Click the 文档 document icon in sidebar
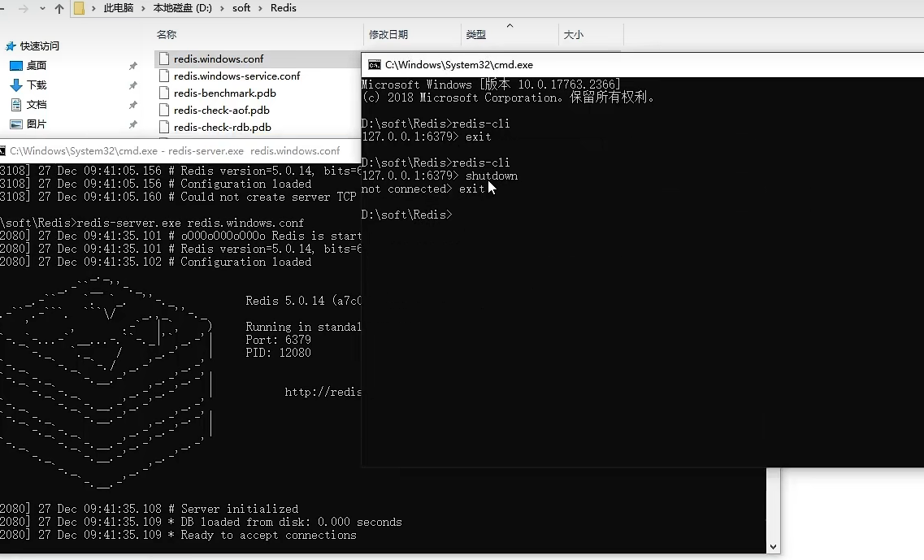 (x=16, y=104)
